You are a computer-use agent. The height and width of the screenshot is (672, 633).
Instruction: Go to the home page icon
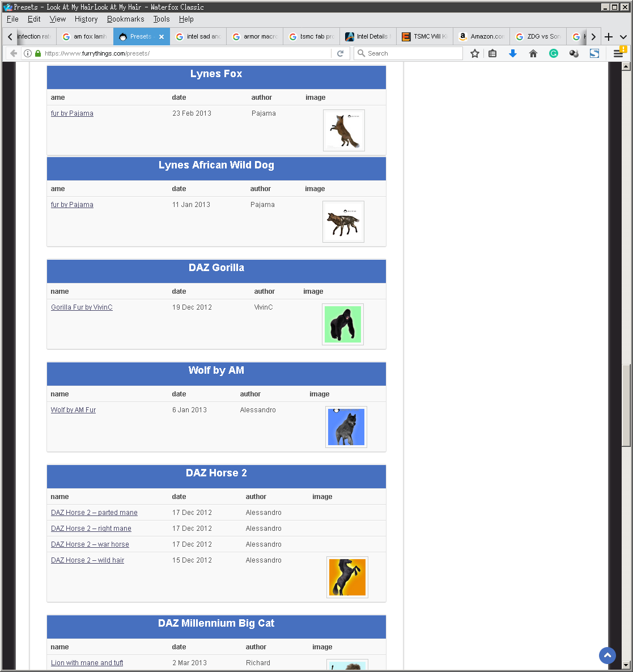pos(533,53)
